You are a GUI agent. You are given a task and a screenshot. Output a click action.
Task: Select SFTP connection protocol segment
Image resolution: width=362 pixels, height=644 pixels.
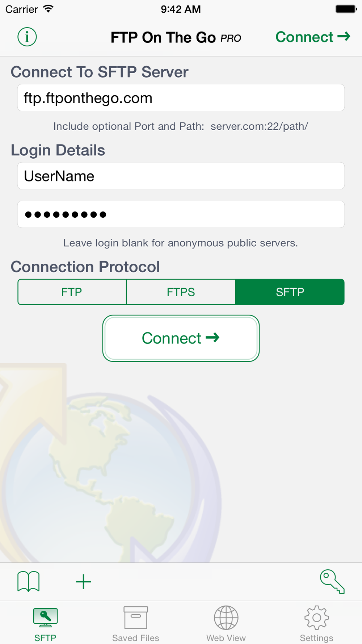point(290,292)
